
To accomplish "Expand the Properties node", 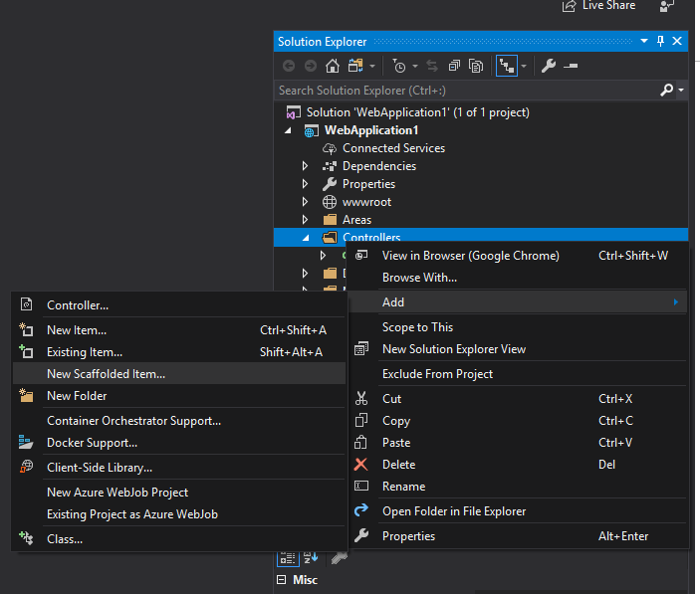I will [305, 184].
